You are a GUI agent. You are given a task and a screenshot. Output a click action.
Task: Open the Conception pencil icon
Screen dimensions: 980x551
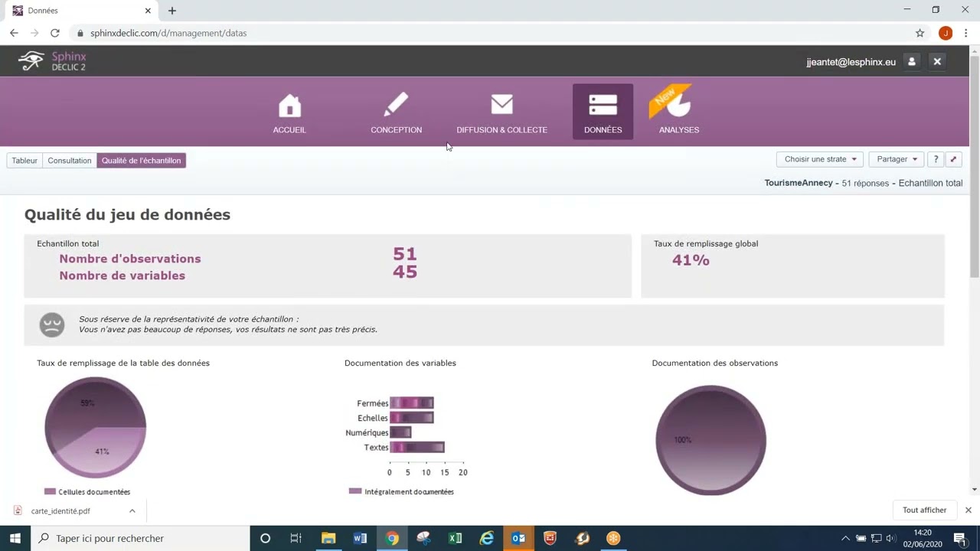396,105
